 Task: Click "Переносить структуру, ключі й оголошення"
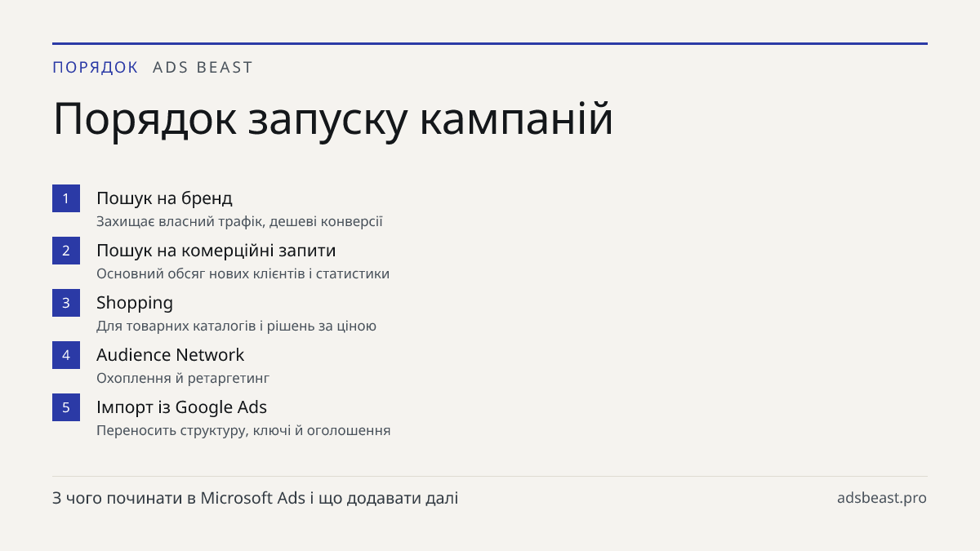click(x=243, y=431)
